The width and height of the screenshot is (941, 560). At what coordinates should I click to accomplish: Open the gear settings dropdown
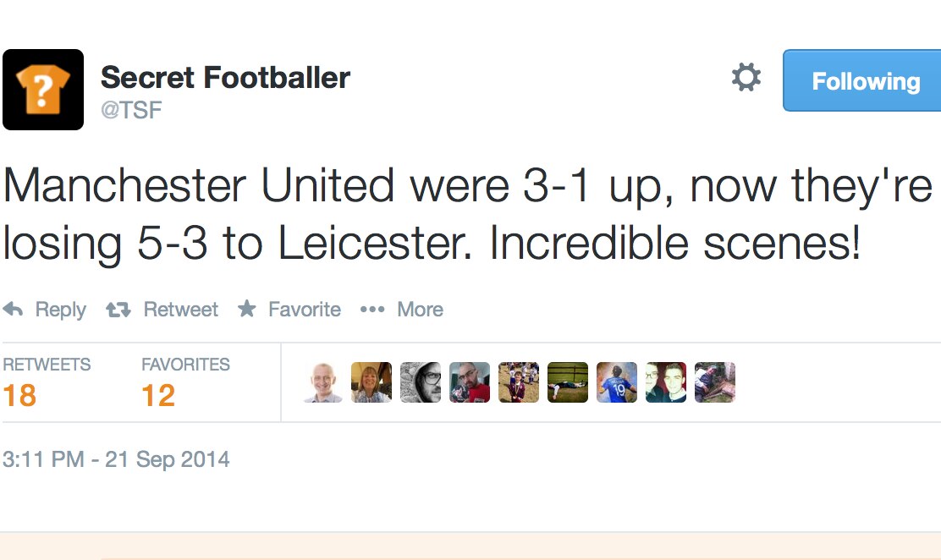pos(746,79)
